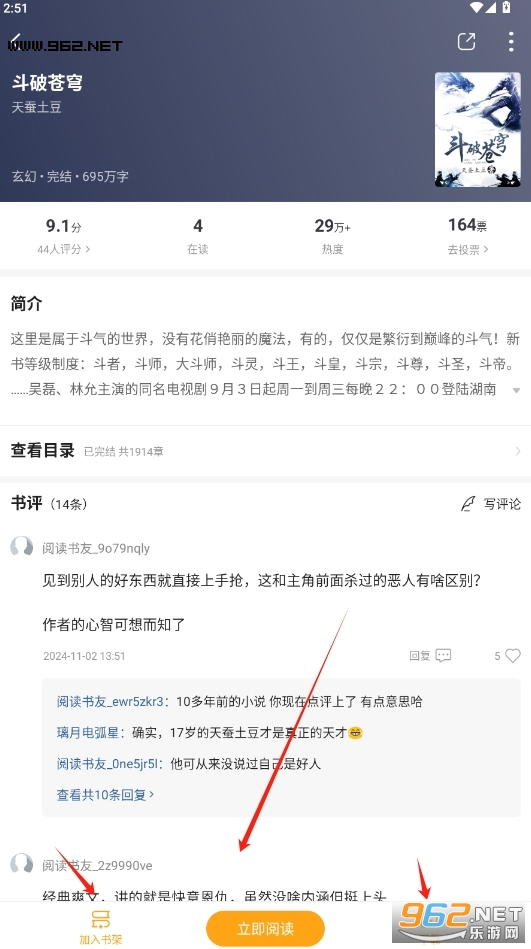The width and height of the screenshot is (531, 949).
Task: Open the three-dot more options menu
Action: pyautogui.click(x=511, y=41)
